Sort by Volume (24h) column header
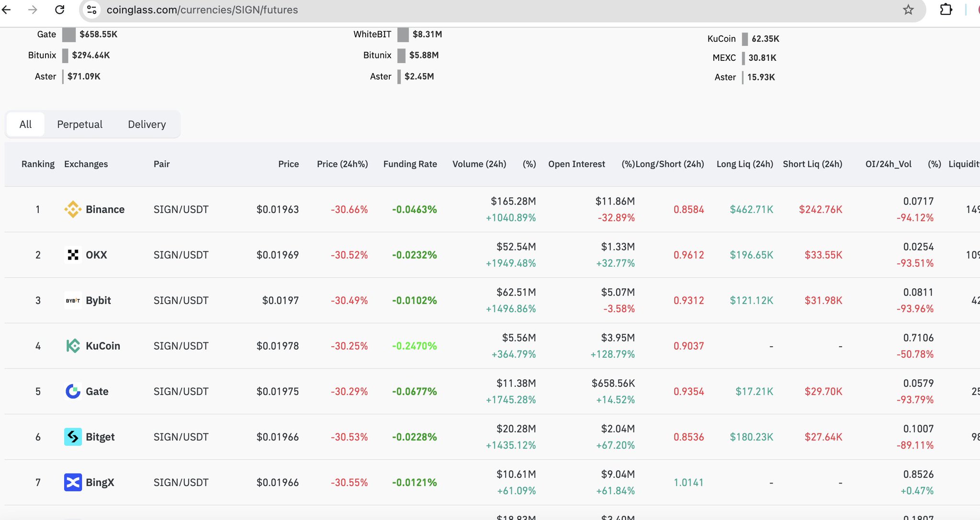The image size is (980, 520). 479,164
